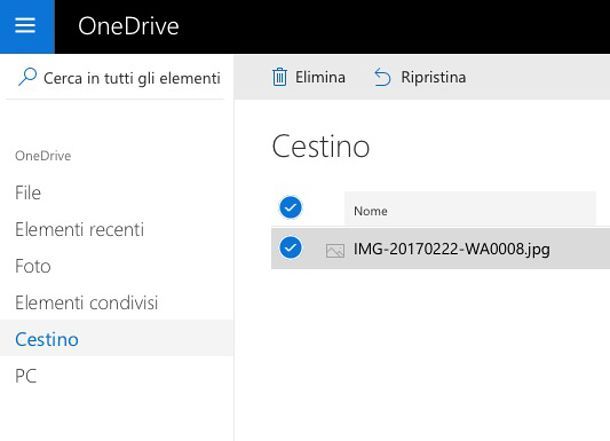Click the OneDrive title in header
The width and height of the screenshot is (610, 441).
[x=128, y=26]
